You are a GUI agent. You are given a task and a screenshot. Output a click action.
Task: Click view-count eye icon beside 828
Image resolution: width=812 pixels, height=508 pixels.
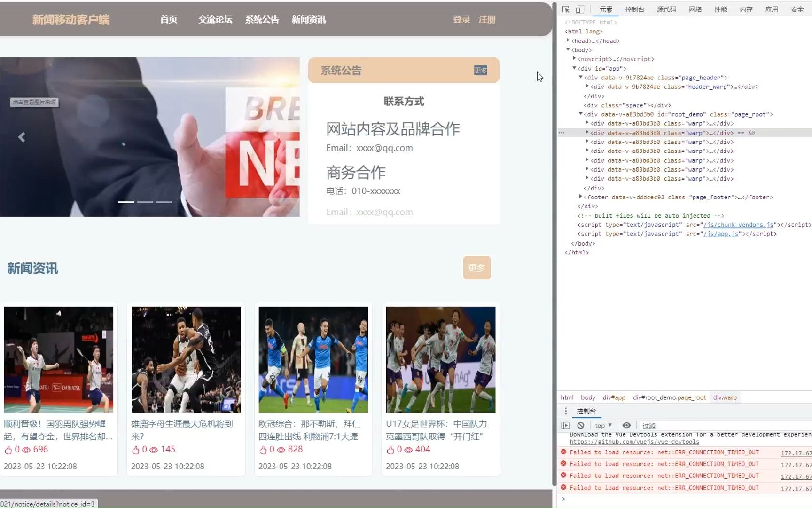pyautogui.click(x=281, y=450)
